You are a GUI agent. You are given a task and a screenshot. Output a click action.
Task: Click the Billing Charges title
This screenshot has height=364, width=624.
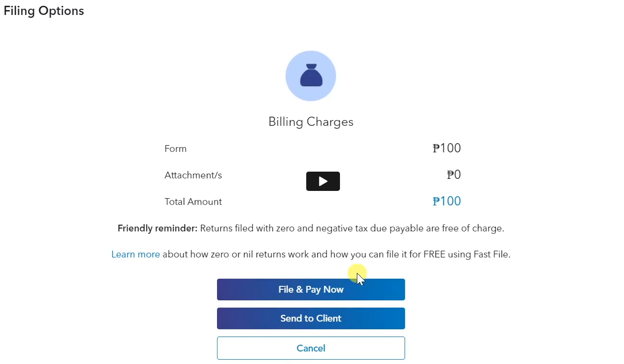pos(311,122)
